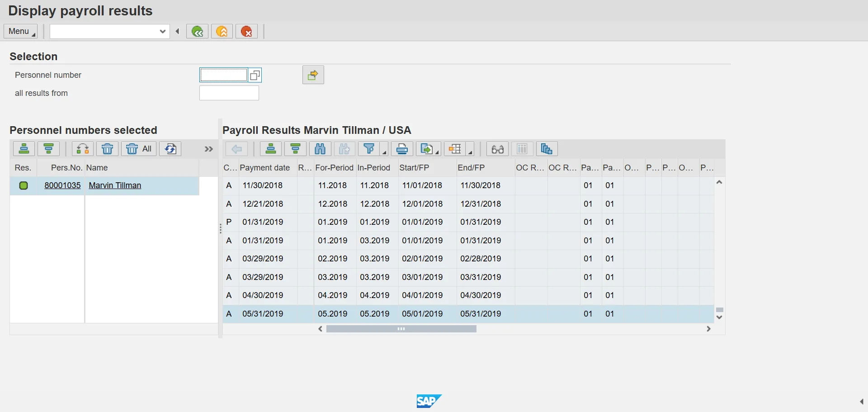Click the trash Delete icon in personnel toolbar
The image size is (868, 412).
tap(107, 149)
